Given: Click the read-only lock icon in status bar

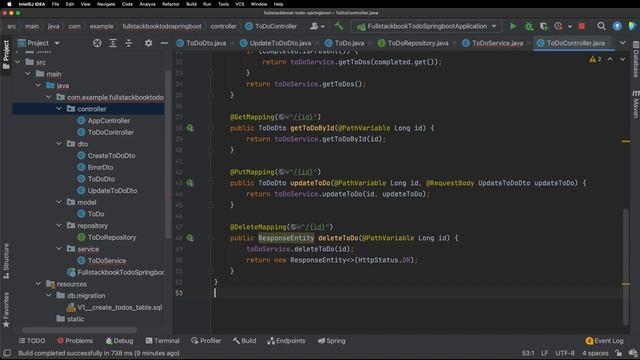Looking at the screenshot, I should tap(619, 353).
